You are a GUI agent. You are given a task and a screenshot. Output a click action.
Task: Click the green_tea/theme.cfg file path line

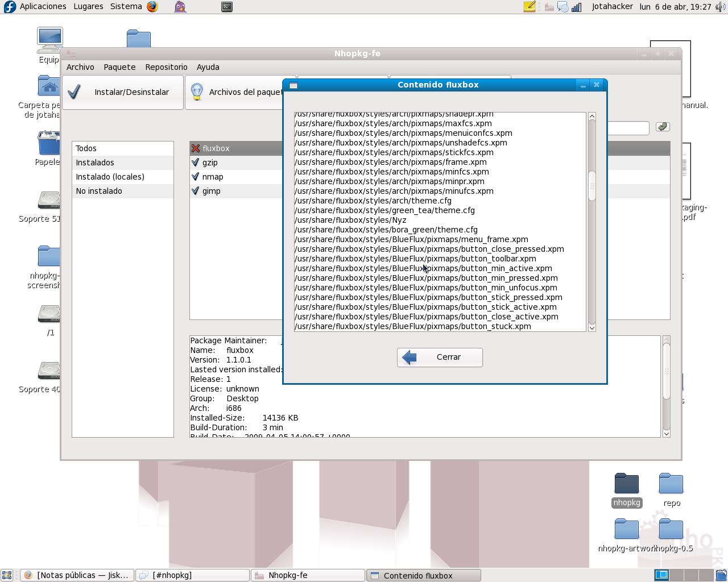pyautogui.click(x=384, y=210)
